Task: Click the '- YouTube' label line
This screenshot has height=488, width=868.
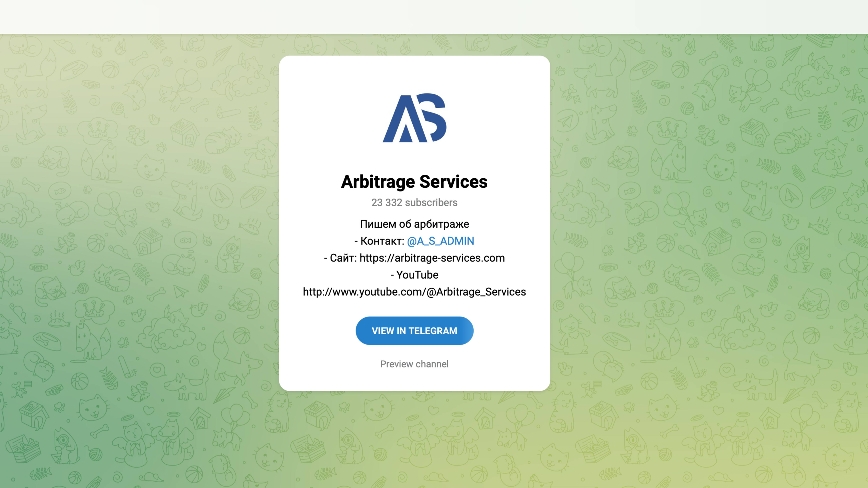Action: [x=415, y=275]
